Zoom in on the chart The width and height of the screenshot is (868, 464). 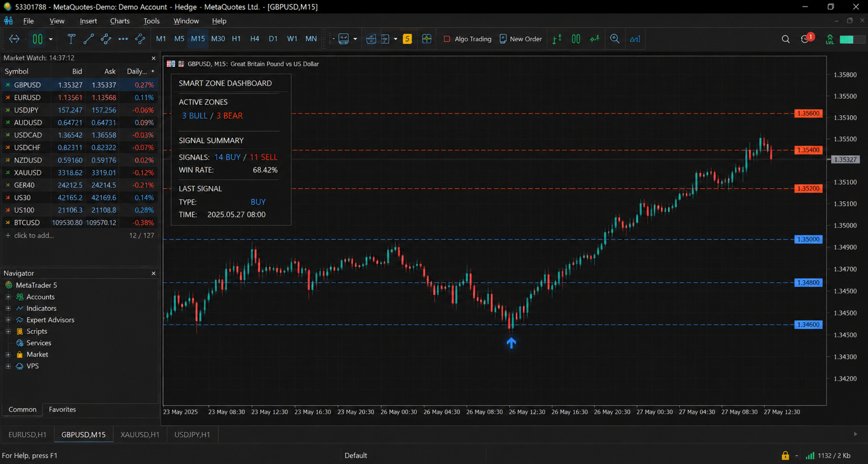(615, 39)
